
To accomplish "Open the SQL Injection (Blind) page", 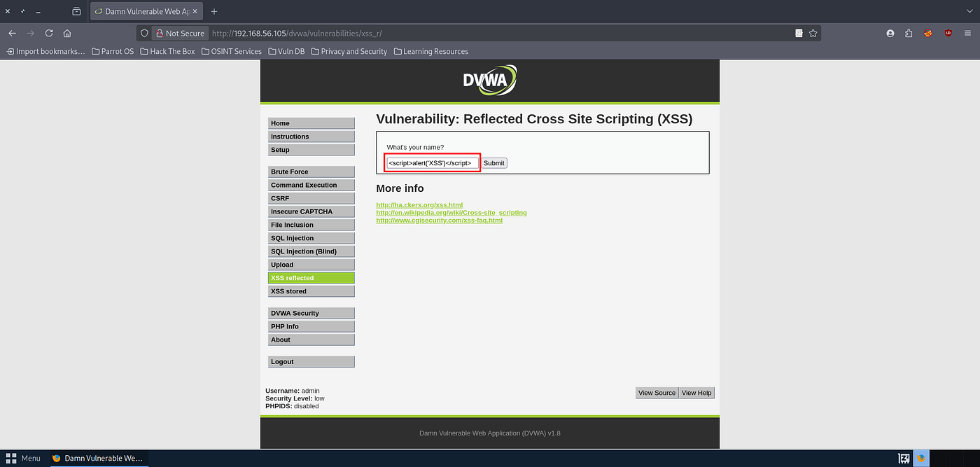I will pyautogui.click(x=311, y=251).
